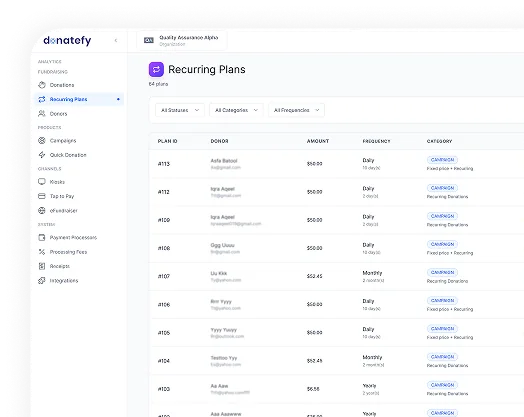Open Campaigns in the sidebar
The image size is (524, 417).
[x=63, y=141]
